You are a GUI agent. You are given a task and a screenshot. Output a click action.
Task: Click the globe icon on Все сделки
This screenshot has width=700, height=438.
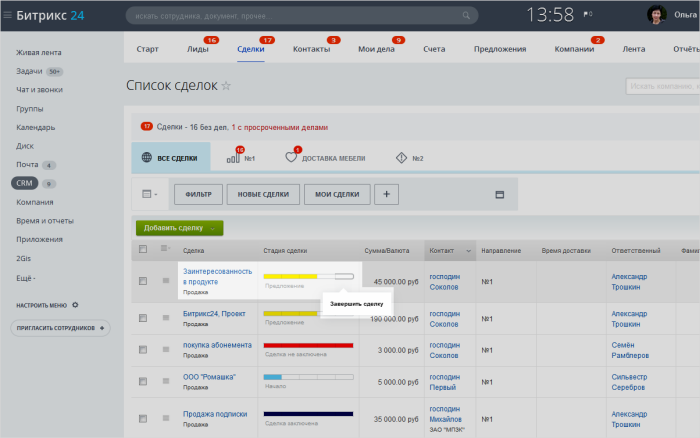tap(146, 158)
